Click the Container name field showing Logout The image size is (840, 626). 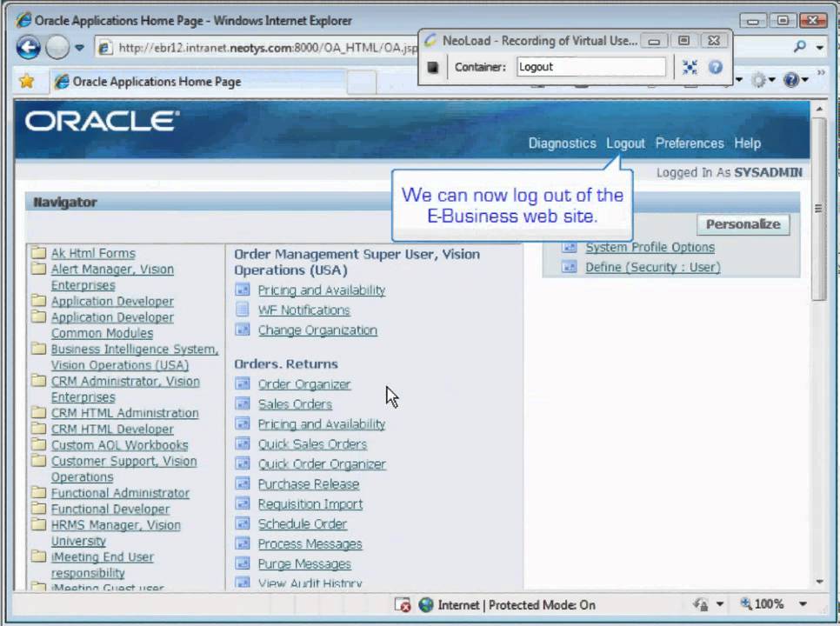[x=591, y=67]
